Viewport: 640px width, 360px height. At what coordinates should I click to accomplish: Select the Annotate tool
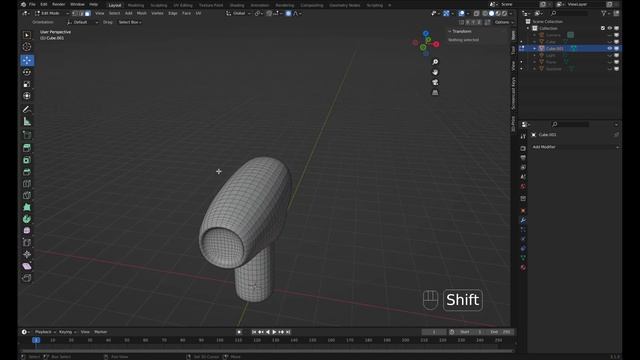point(27,109)
